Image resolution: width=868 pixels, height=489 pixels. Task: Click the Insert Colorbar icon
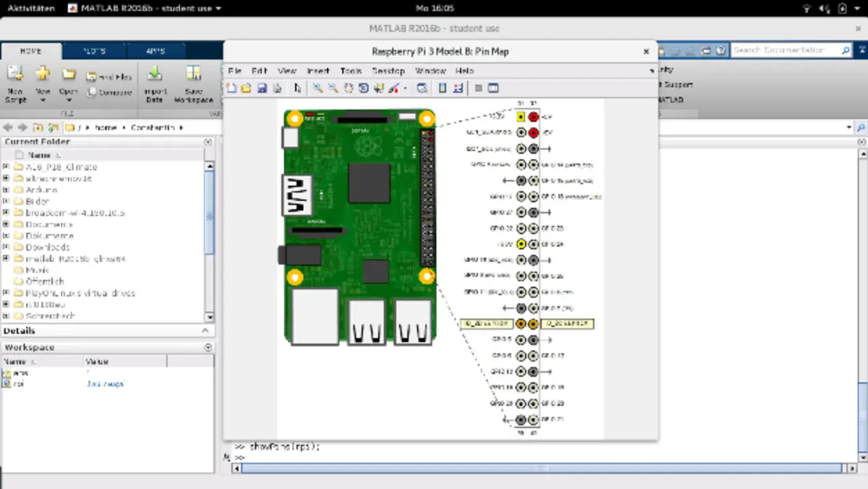pyautogui.click(x=443, y=88)
